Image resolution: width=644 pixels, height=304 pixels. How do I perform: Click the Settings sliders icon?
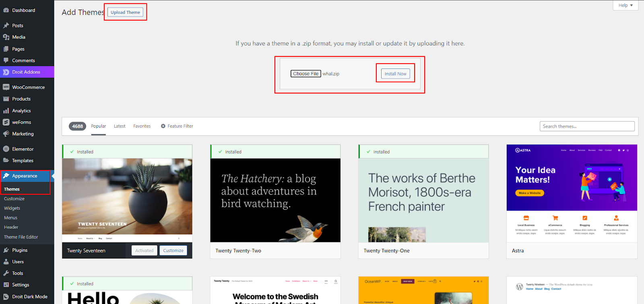(6, 285)
